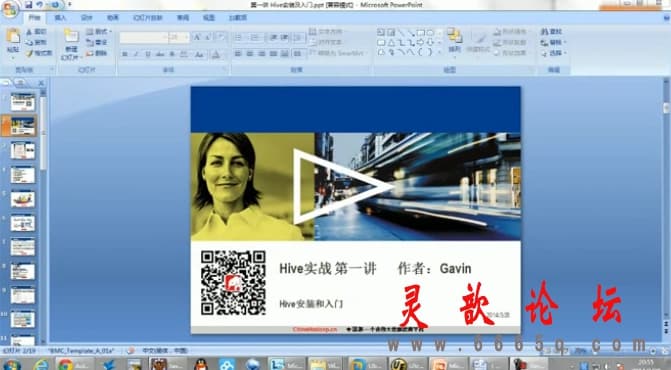Expand the Select dropdown in editing group

click(565, 53)
